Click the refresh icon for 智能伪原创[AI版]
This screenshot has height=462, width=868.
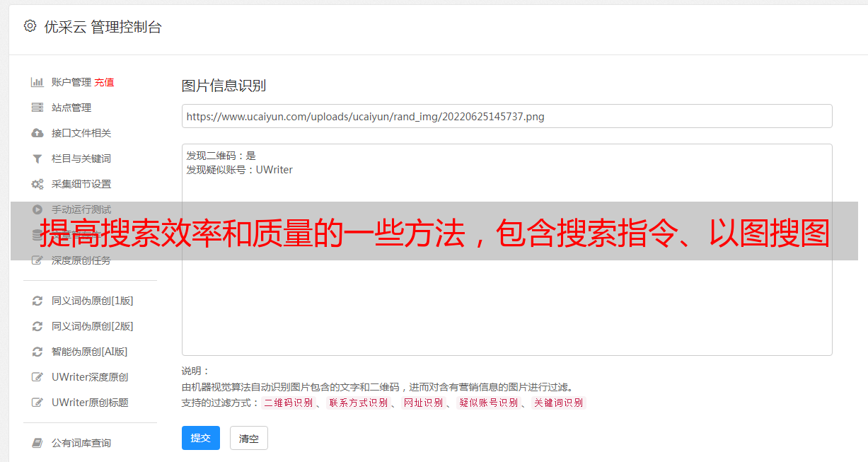pyautogui.click(x=37, y=352)
